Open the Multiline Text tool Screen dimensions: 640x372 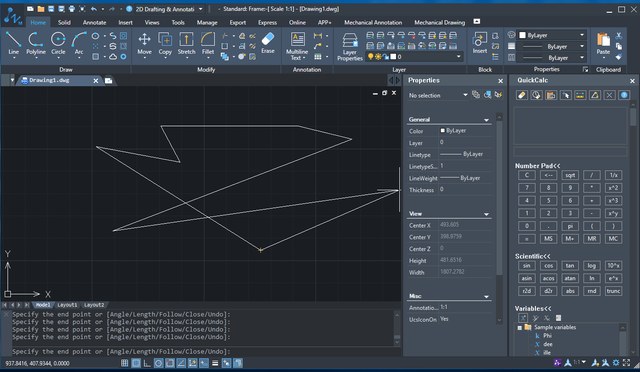[297, 46]
